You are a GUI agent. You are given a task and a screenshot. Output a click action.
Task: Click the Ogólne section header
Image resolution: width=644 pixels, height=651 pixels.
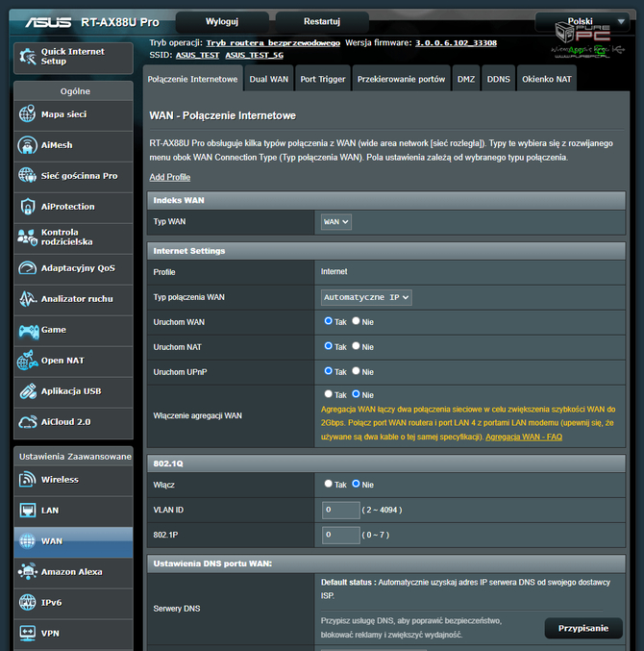73,91
